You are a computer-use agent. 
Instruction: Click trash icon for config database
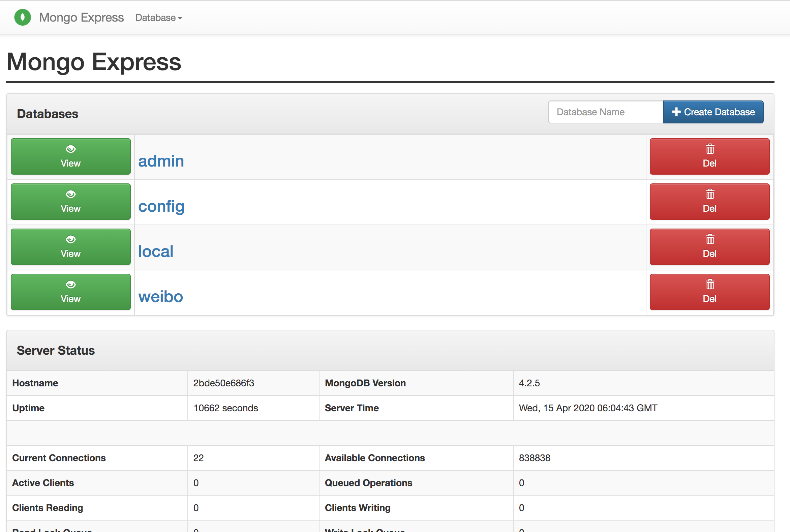point(709,194)
